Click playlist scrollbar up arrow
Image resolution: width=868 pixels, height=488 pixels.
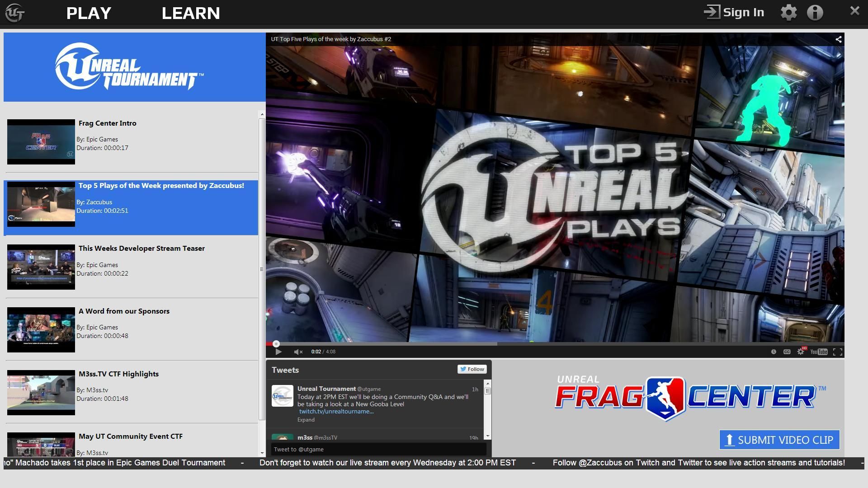[262, 114]
